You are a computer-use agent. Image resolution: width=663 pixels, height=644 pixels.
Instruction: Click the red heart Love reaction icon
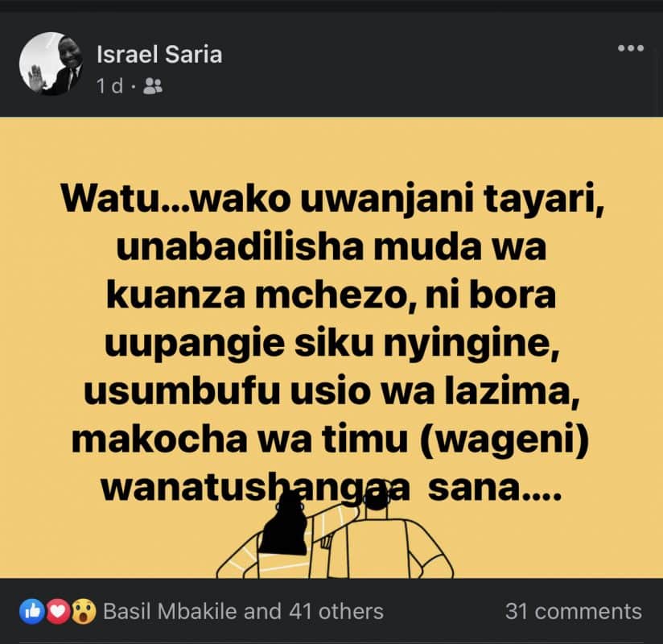tap(58, 612)
